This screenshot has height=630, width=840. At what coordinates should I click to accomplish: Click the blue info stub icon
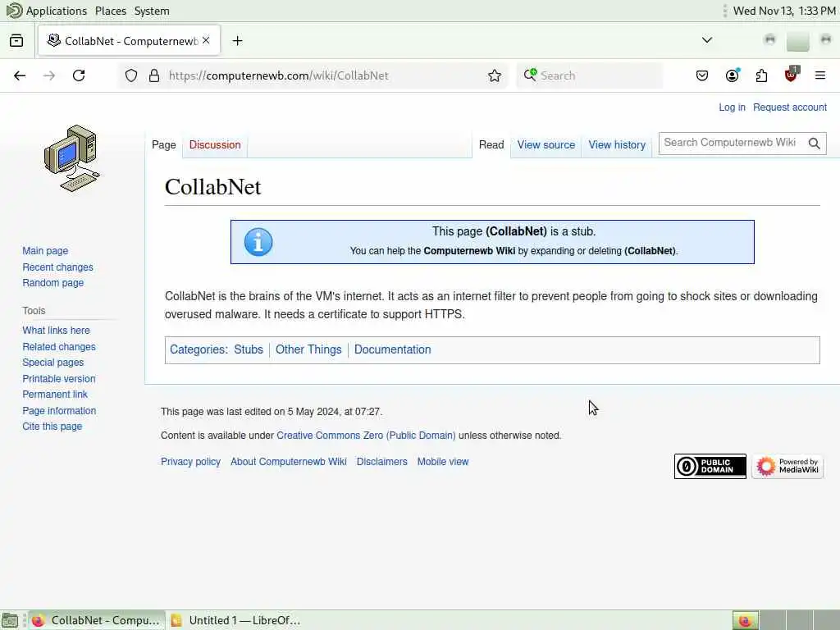258,242
